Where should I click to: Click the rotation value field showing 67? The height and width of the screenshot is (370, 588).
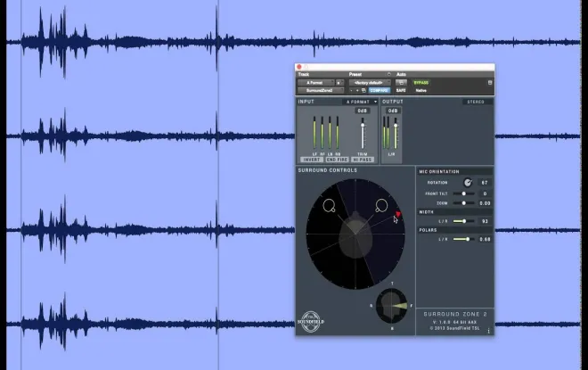(485, 183)
